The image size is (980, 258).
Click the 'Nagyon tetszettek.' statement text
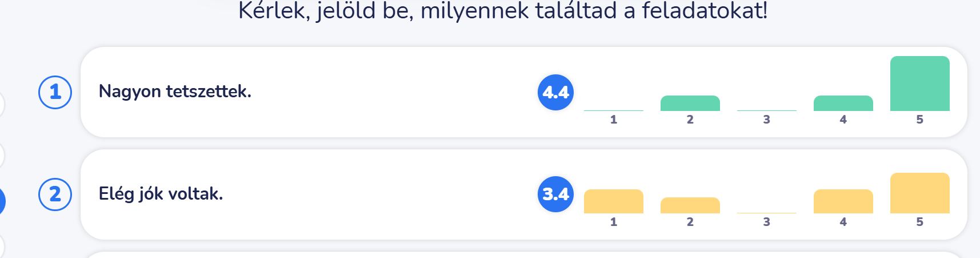click(x=175, y=92)
